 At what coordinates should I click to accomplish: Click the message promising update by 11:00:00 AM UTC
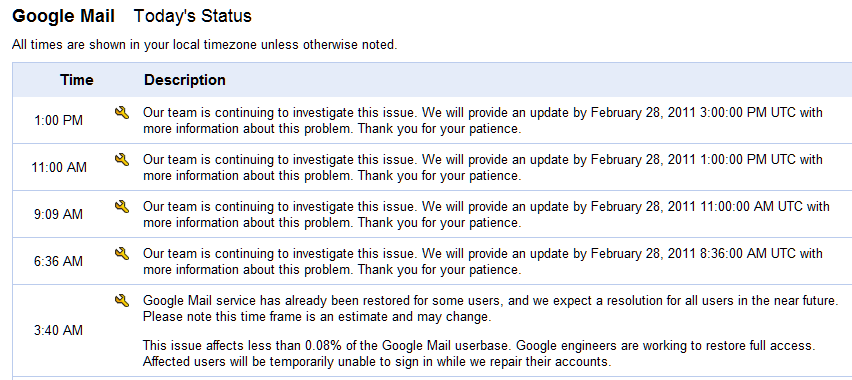[x=486, y=215]
